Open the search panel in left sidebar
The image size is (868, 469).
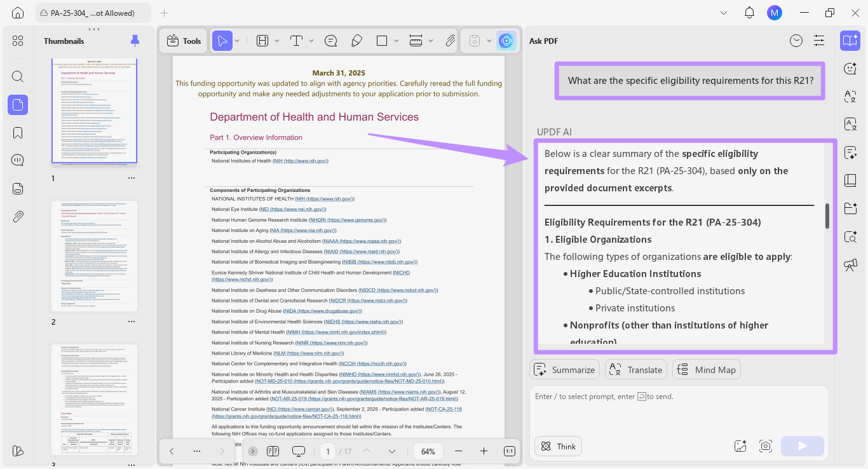point(18,77)
